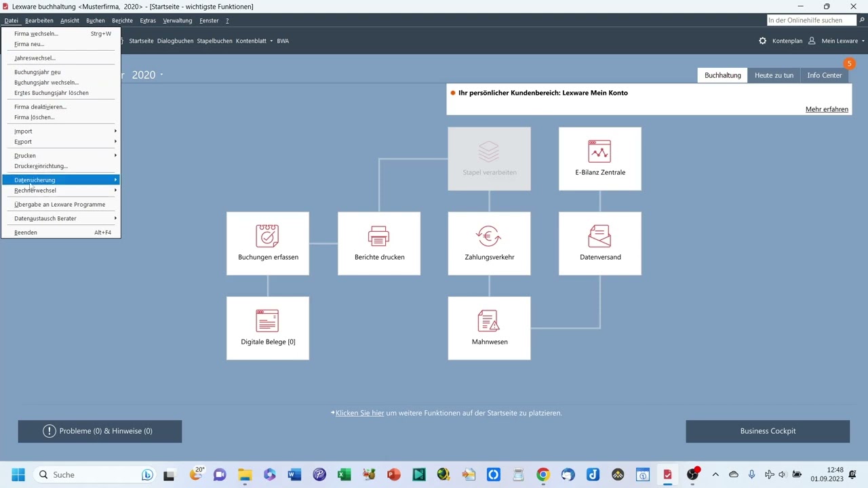Open Task View from the taskbar
868x488 pixels.
pos(169,474)
